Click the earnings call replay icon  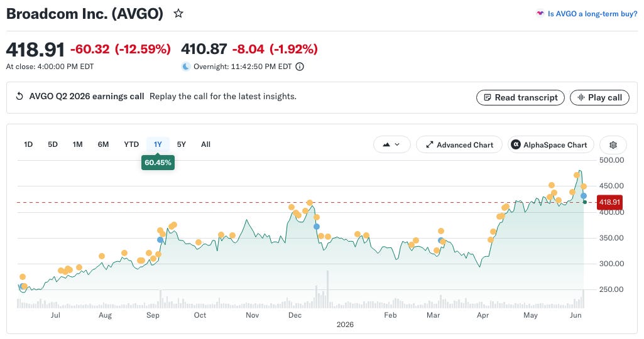tap(19, 97)
